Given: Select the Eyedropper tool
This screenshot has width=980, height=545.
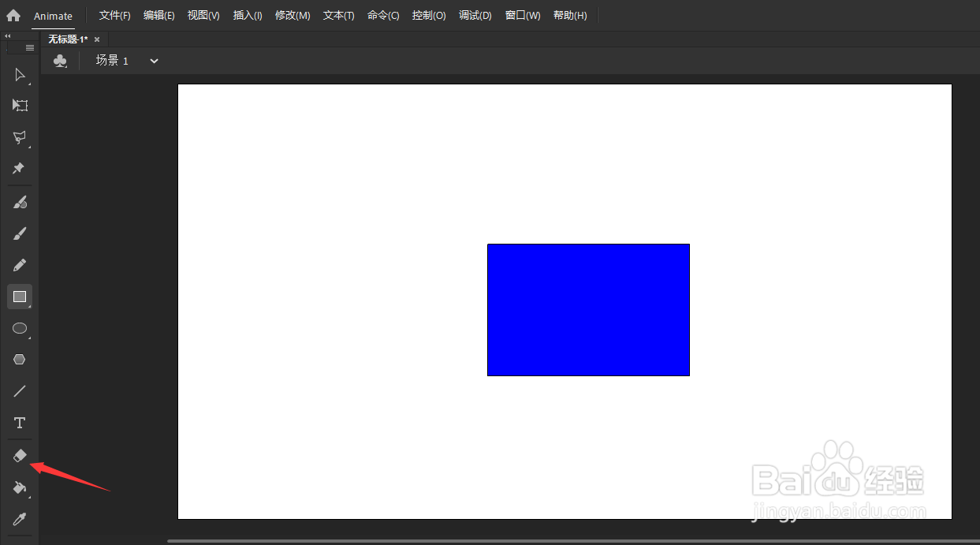Looking at the screenshot, I should (20, 519).
